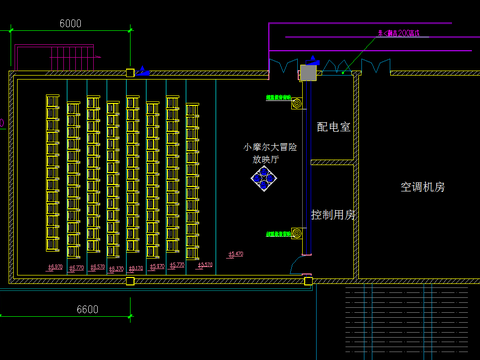This screenshot has height=360, width=480.
Task: Pick the blue arrow marker beside top-wall yellow column
Action: [143, 71]
